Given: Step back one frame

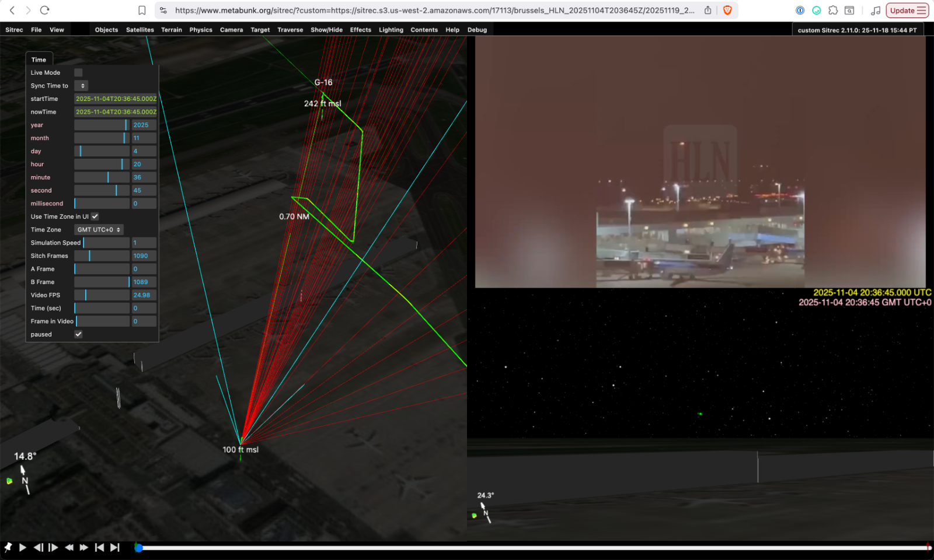Looking at the screenshot, I should pos(38,547).
